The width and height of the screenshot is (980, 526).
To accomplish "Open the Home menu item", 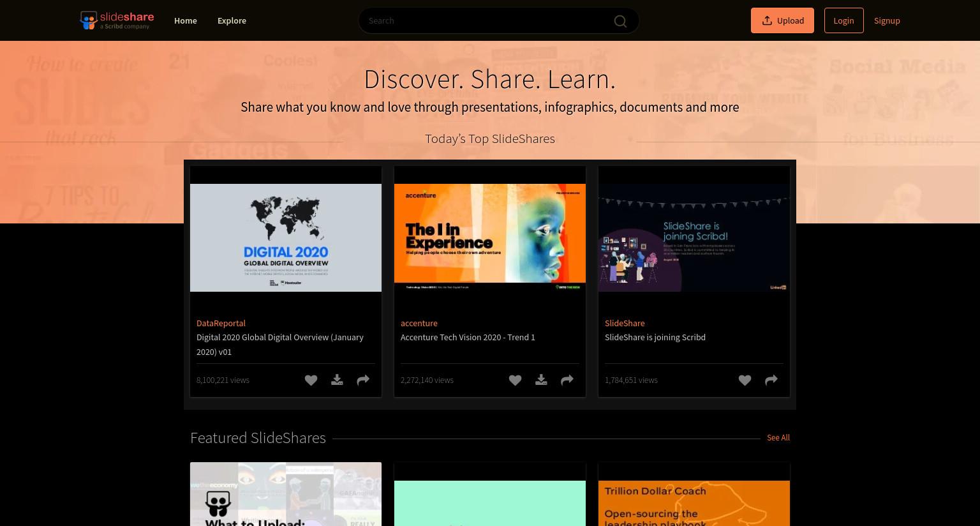I will click(x=186, y=20).
